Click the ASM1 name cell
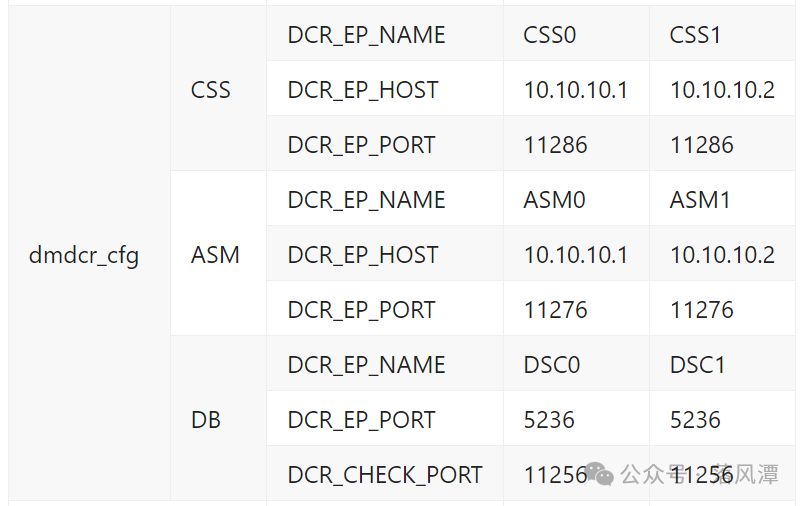 pos(722,198)
